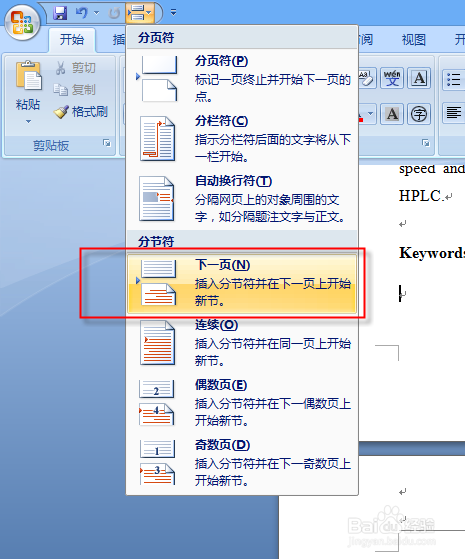Toggle the breaks button in Quick Access toolbar
This screenshot has height=559, width=465.
[x=140, y=13]
